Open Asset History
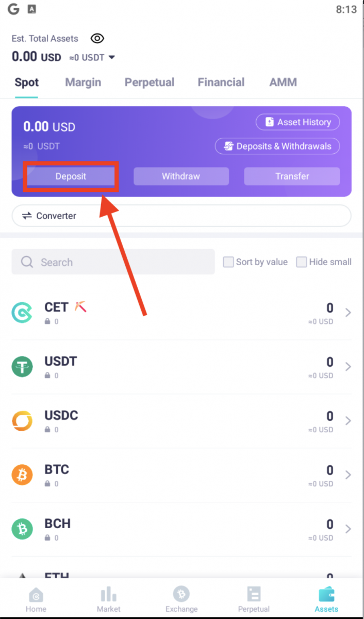The image size is (364, 619). (x=297, y=122)
